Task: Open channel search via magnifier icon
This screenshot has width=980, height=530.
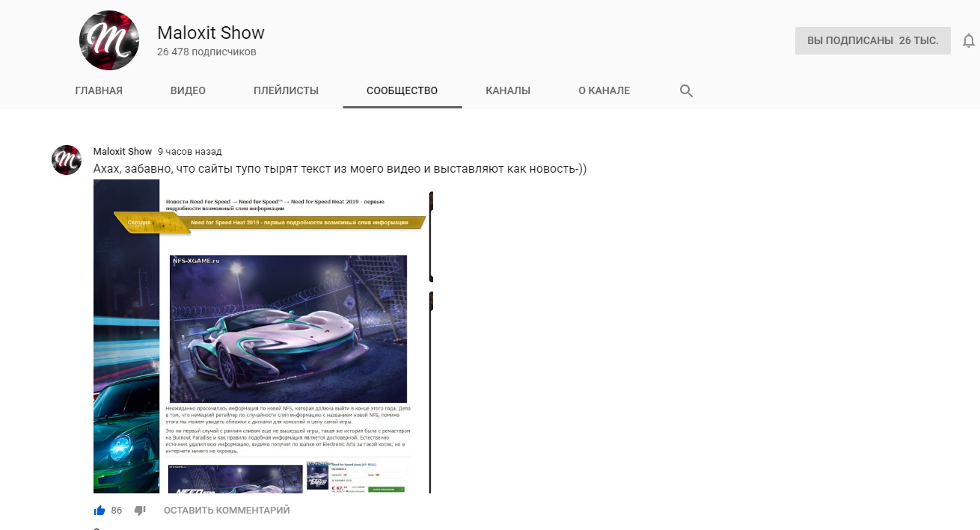Action: (x=686, y=91)
